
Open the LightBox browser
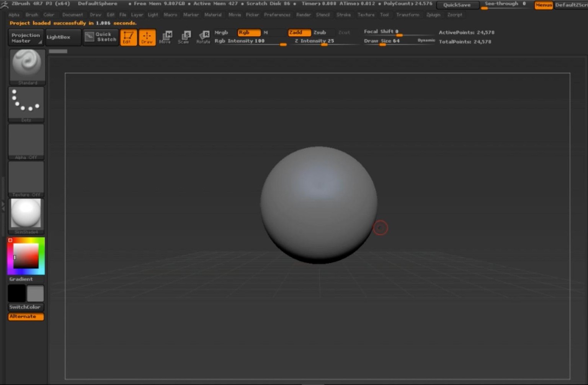pyautogui.click(x=63, y=37)
